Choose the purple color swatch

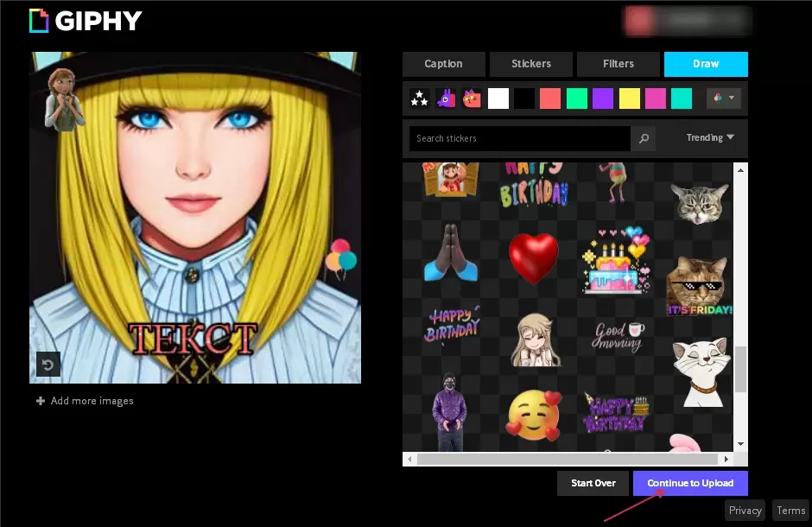point(603,98)
